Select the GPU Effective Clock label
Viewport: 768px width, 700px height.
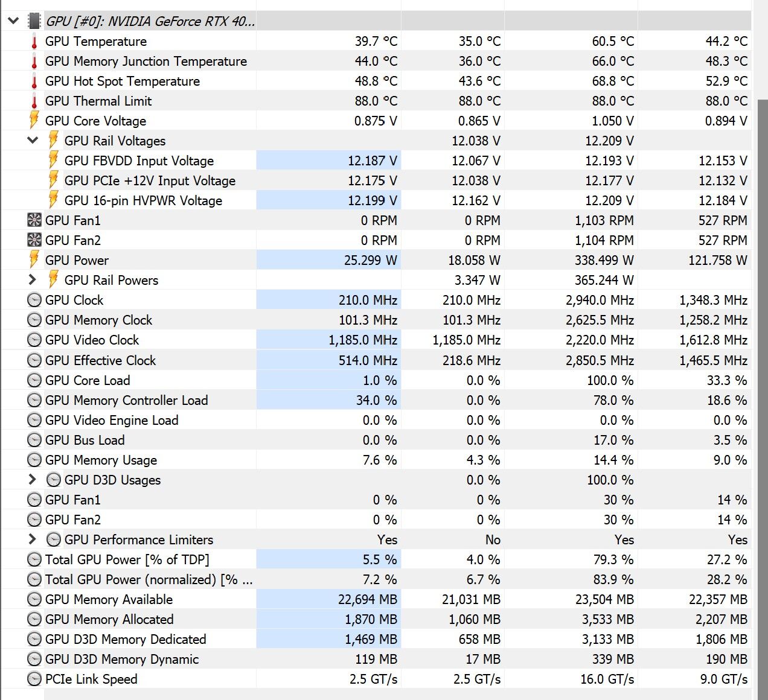(x=100, y=360)
